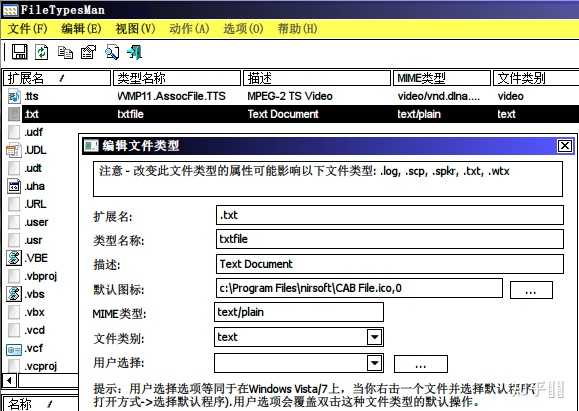Sort by 描述 column header
The image size is (579, 411).
coord(317,78)
